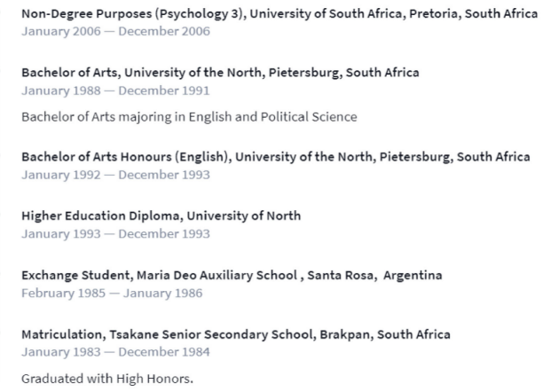The width and height of the screenshot is (543, 392).
Task: Select the January 1993 — December 1993 date range
Action: point(115,234)
